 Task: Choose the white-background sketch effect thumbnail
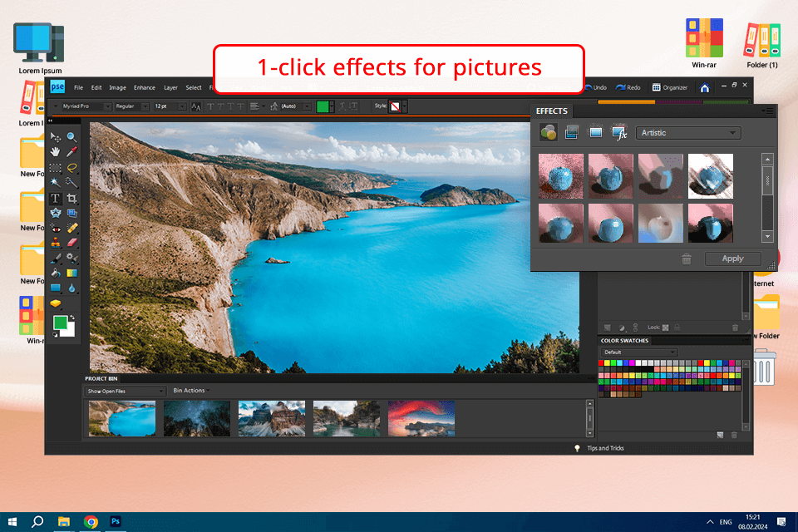point(711,176)
